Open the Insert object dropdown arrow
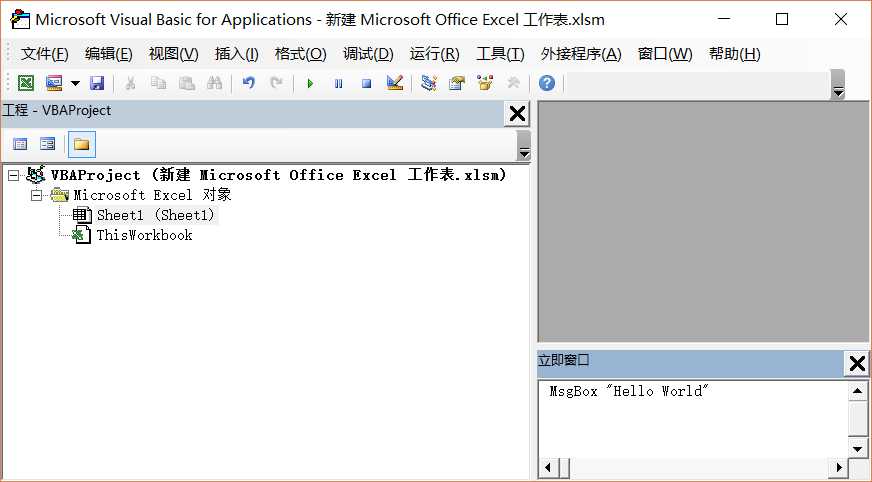Viewport: 872px width, 482px height. [x=75, y=84]
